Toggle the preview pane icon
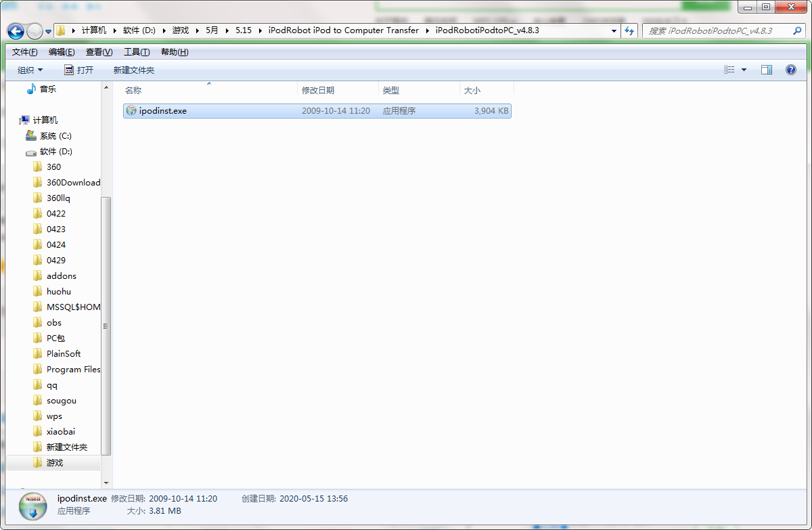Screen dimensions: 812x530 767,70
